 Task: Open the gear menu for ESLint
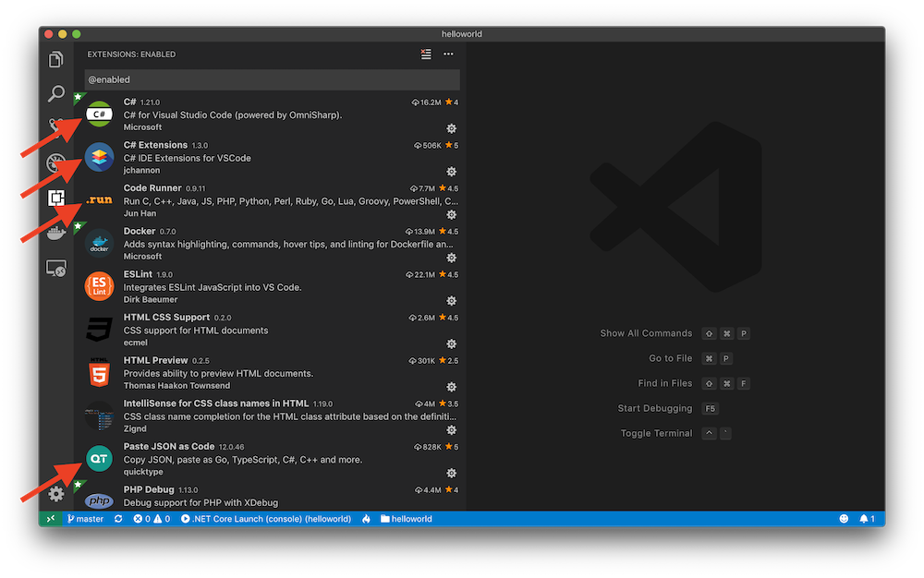[x=452, y=301]
